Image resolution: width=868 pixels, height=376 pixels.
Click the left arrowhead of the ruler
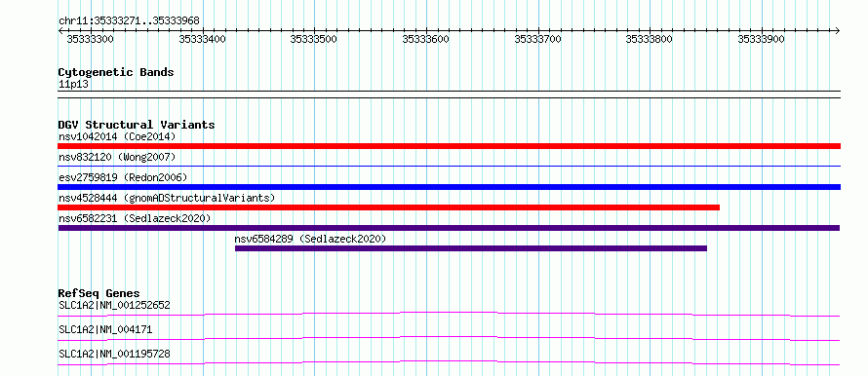[60, 30]
